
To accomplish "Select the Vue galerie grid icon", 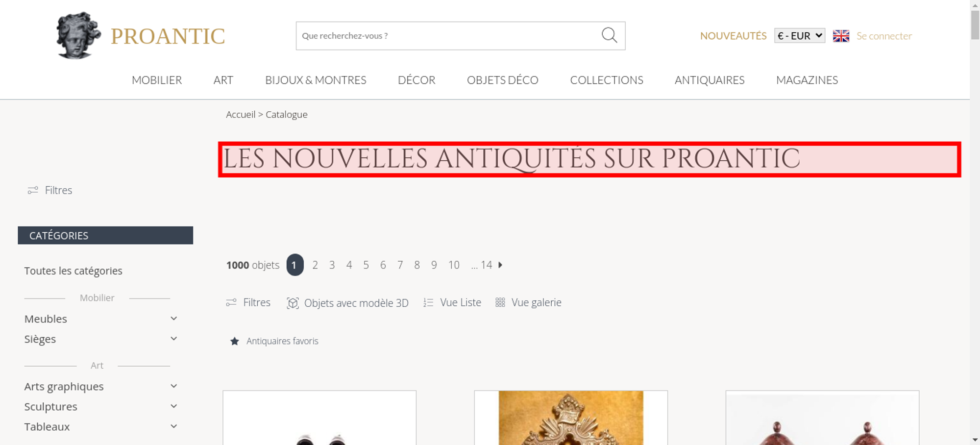I will click(x=500, y=302).
